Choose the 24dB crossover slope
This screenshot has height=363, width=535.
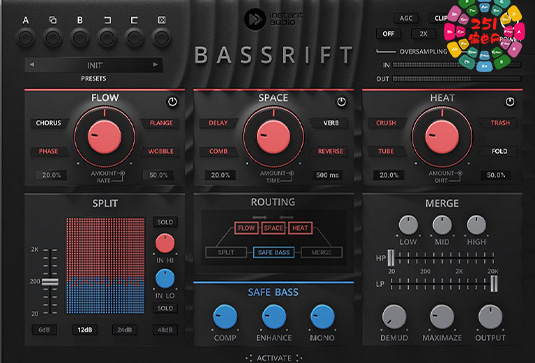click(125, 330)
